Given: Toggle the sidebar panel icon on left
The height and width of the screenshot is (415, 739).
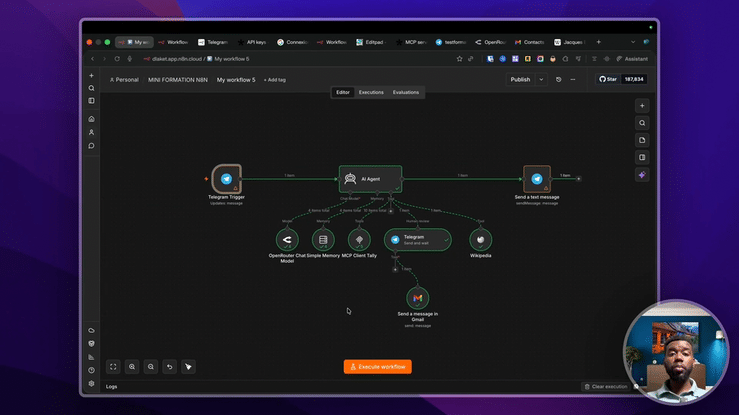Looking at the screenshot, I should [x=91, y=101].
